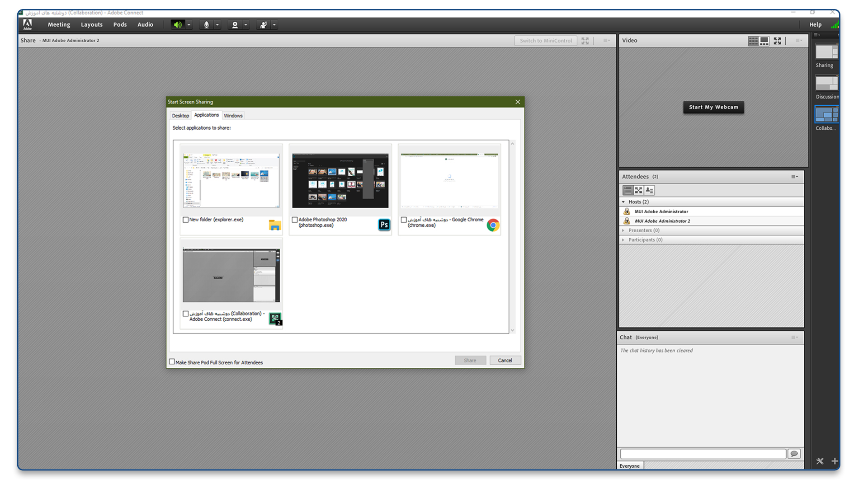Click the grid view icon in Attendees panel
868x488 pixels.
[638, 190]
